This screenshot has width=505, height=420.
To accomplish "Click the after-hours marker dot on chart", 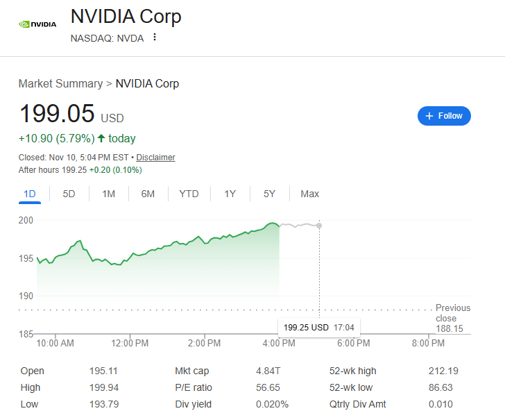I will point(319,226).
